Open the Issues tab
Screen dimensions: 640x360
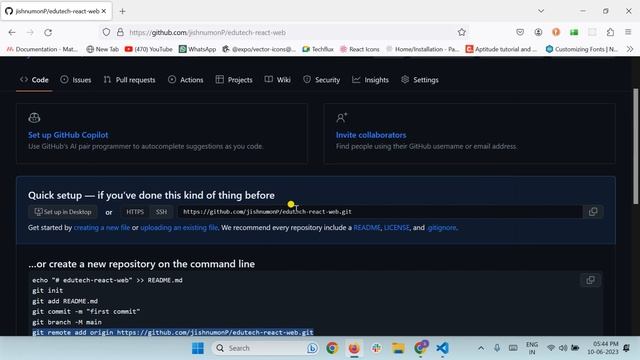(76, 80)
